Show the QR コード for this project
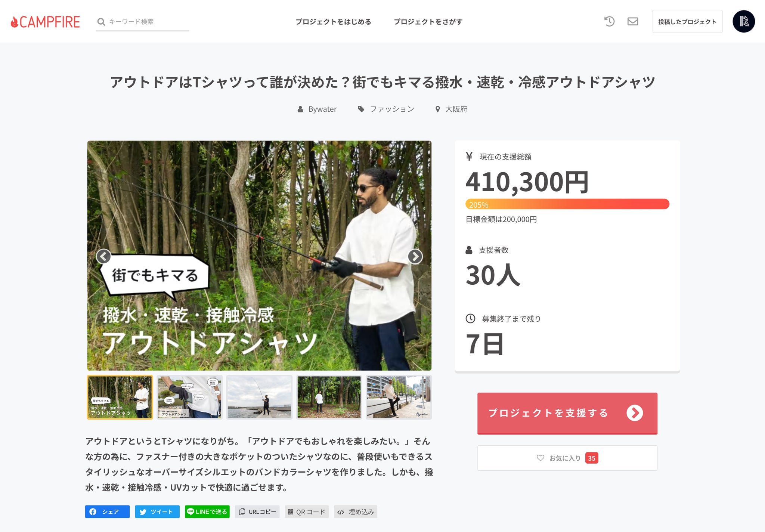This screenshot has width=765, height=532. pos(307,511)
